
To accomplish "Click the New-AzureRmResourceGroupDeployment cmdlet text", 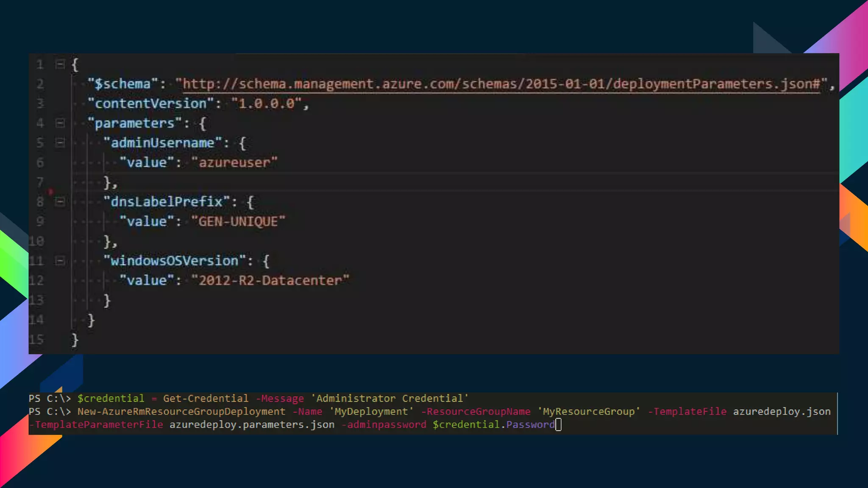I will [x=181, y=412].
